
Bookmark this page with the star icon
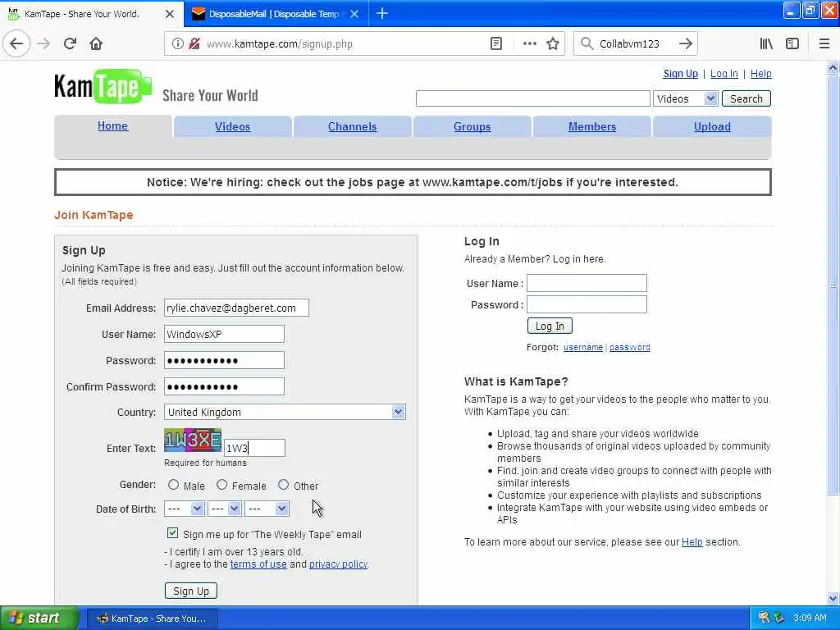(553, 44)
